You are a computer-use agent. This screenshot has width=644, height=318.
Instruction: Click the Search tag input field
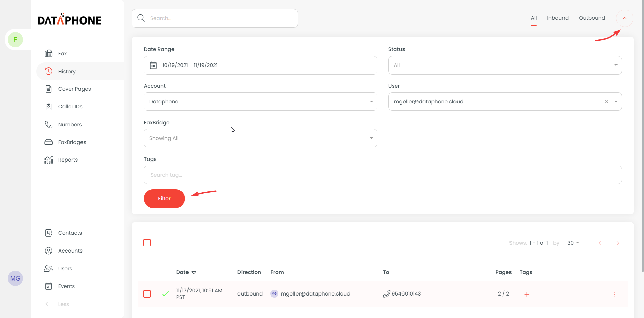pyautogui.click(x=382, y=175)
